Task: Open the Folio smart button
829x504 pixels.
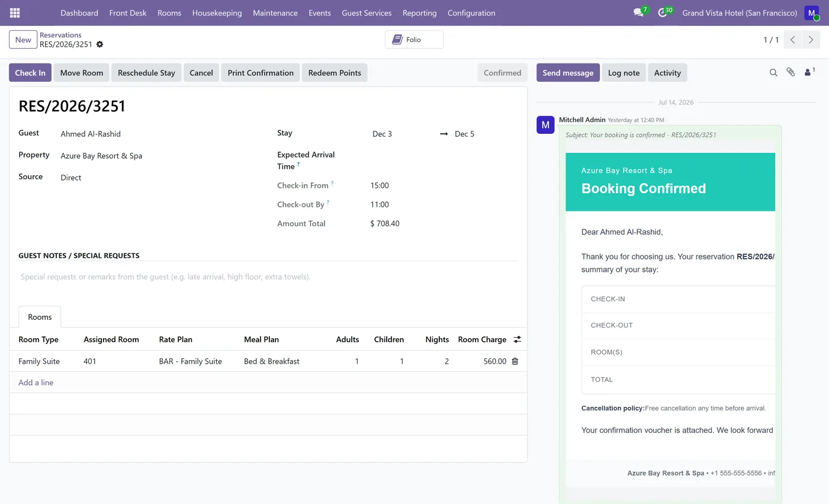Action: point(414,40)
